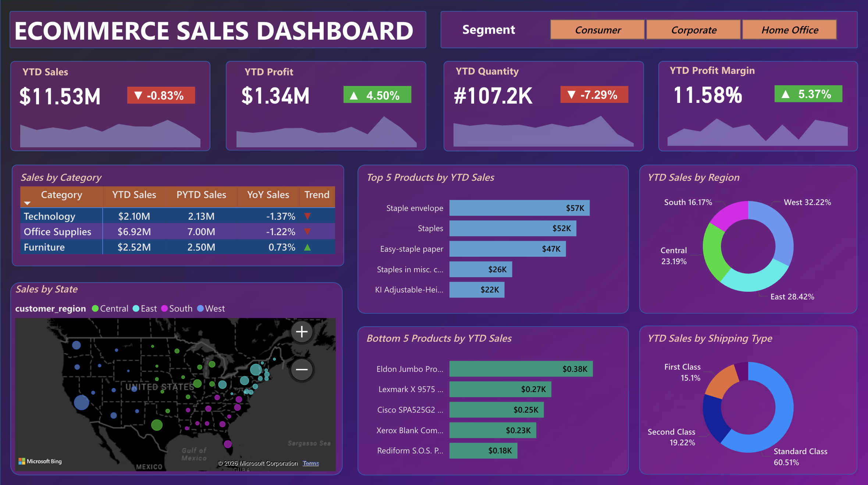Click the West legend dot in map legend
The image size is (868, 485).
coord(200,309)
